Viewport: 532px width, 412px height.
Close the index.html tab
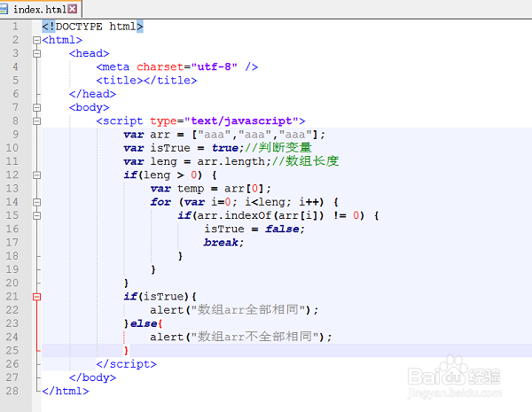[73, 9]
